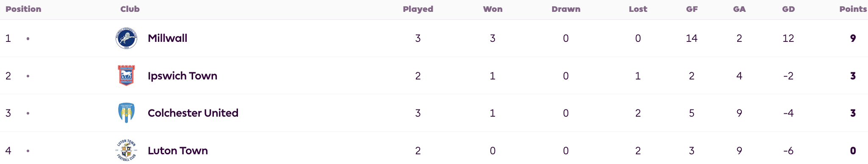Click the Colchester United club crest
Image resolution: width=868 pixels, height=164 pixels.
[126, 113]
